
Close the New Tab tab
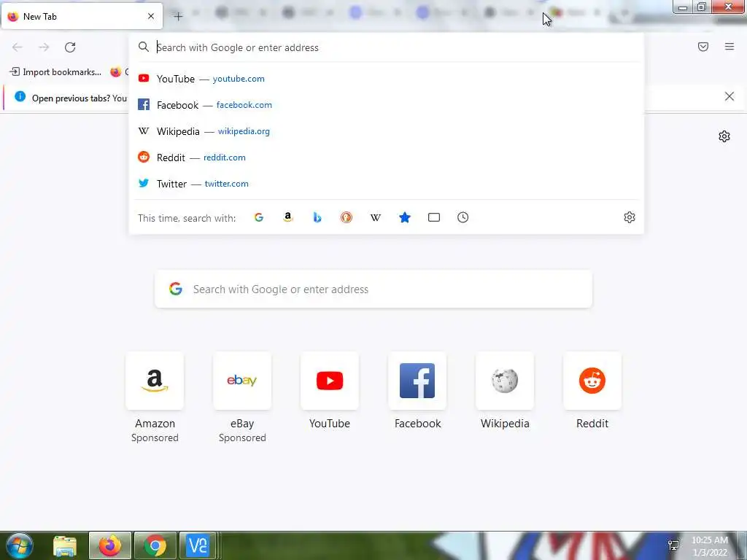[x=151, y=16]
